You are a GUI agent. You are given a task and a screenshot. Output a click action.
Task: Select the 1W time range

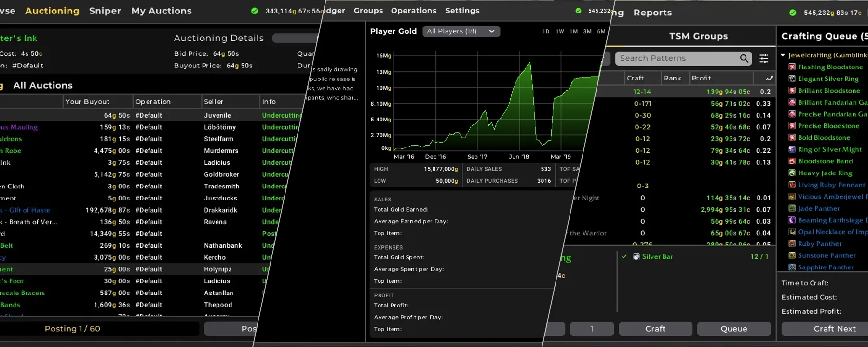[x=560, y=31]
